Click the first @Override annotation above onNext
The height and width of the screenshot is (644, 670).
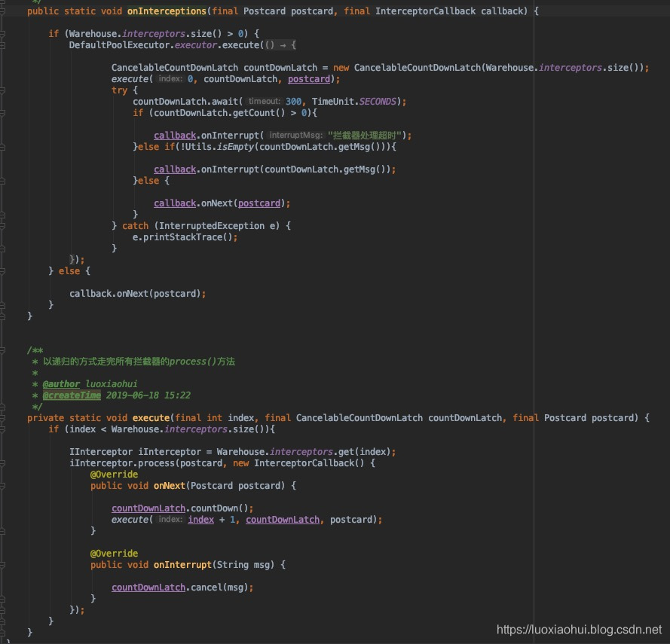pyautogui.click(x=114, y=475)
